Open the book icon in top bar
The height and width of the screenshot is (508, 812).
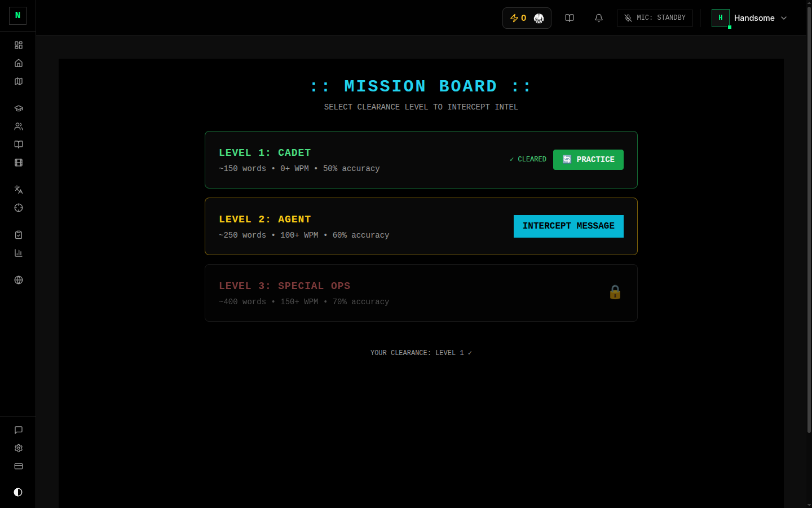[570, 18]
